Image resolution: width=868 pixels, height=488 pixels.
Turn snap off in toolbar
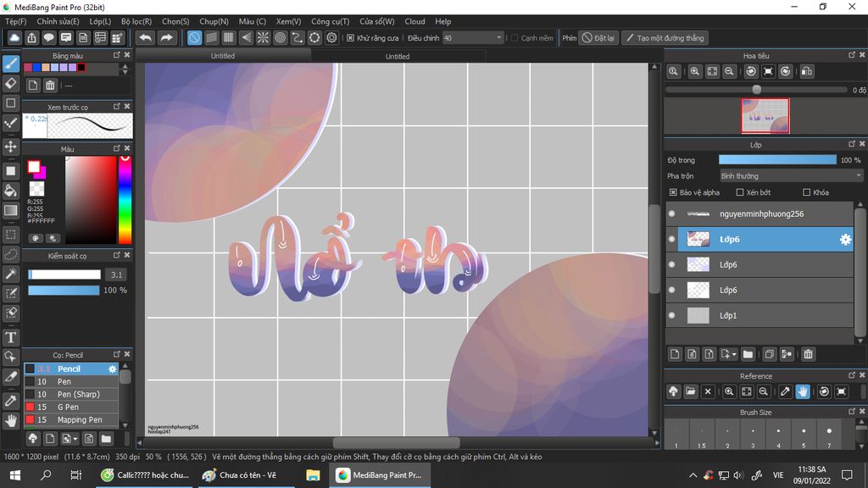(x=194, y=37)
